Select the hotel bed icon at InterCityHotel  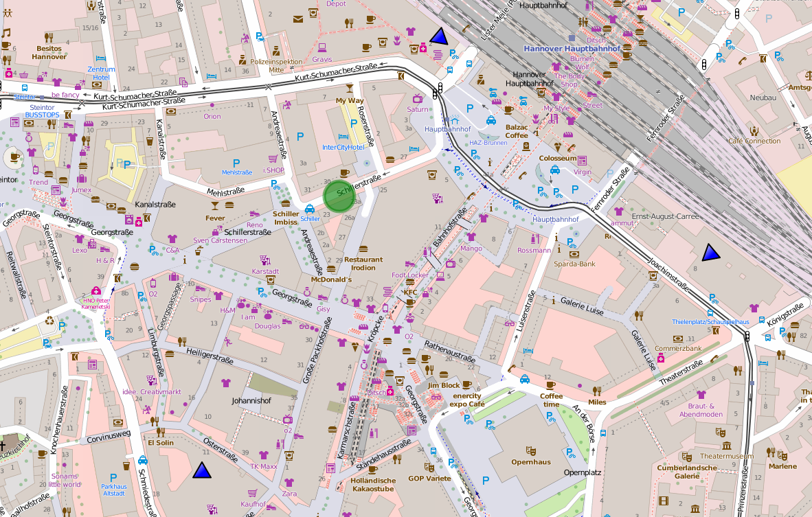[x=343, y=137]
